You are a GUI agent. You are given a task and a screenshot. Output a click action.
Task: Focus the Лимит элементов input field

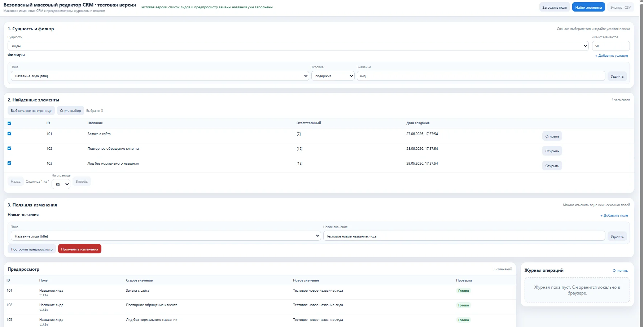click(611, 46)
